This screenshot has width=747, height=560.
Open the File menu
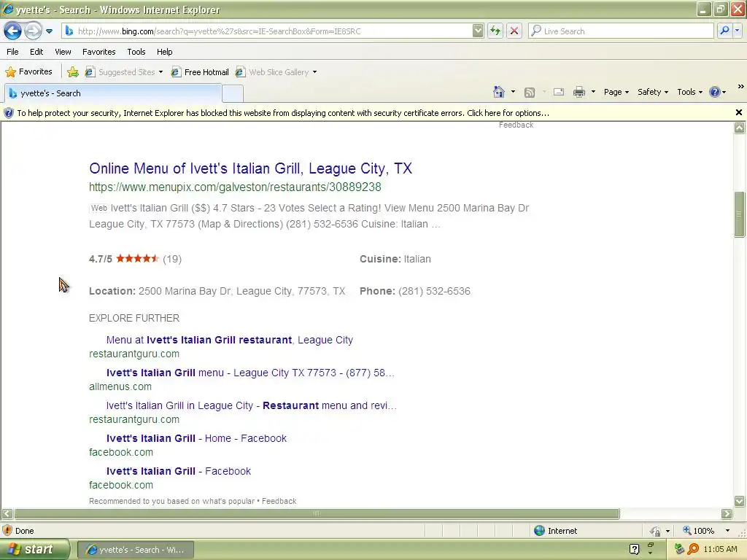(x=13, y=52)
